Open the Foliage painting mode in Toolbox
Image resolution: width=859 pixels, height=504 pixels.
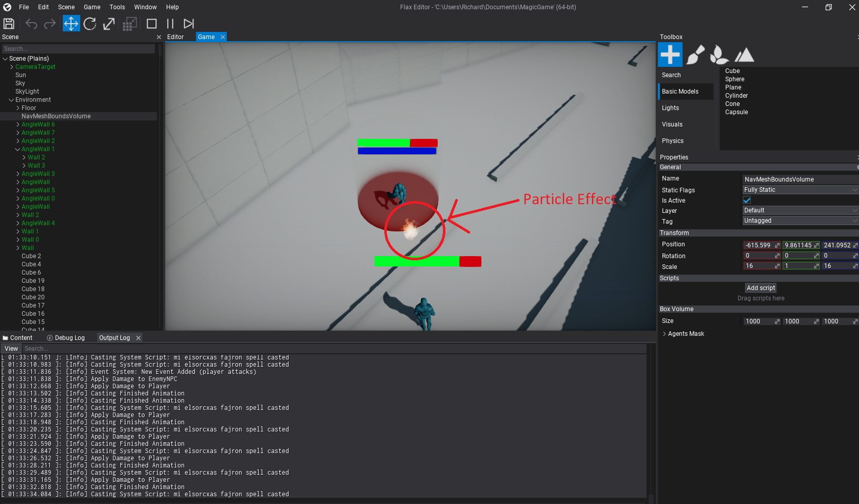coord(719,54)
